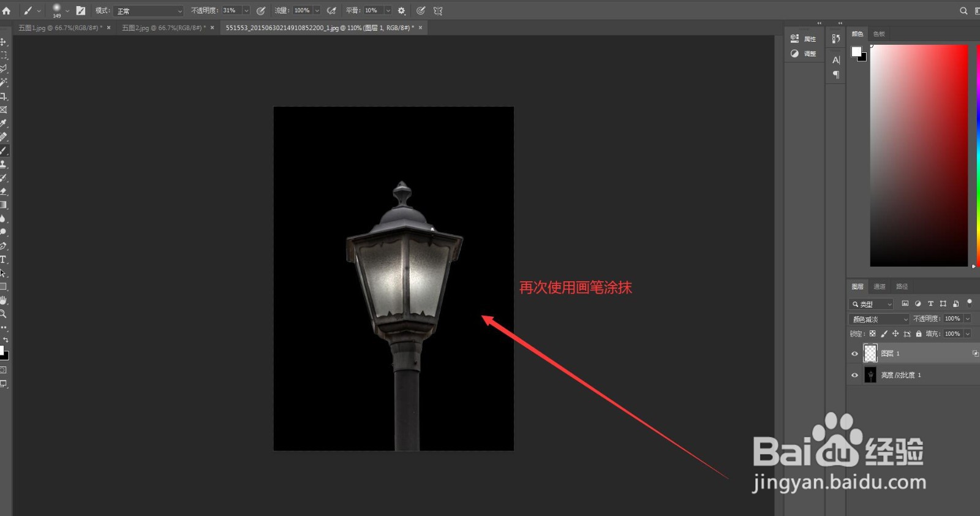This screenshot has width=980, height=516.
Task: Select the Type tool
Action: coord(4,259)
